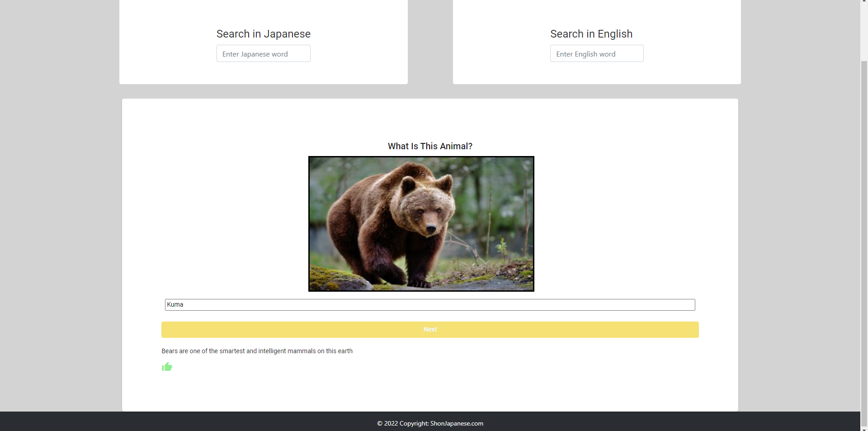Click the English word search field
This screenshot has width=868, height=431.
pyautogui.click(x=597, y=54)
